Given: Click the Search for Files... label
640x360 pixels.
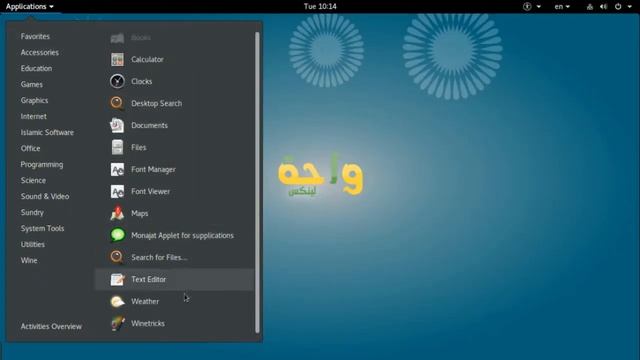Looking at the screenshot, I should [159, 258].
